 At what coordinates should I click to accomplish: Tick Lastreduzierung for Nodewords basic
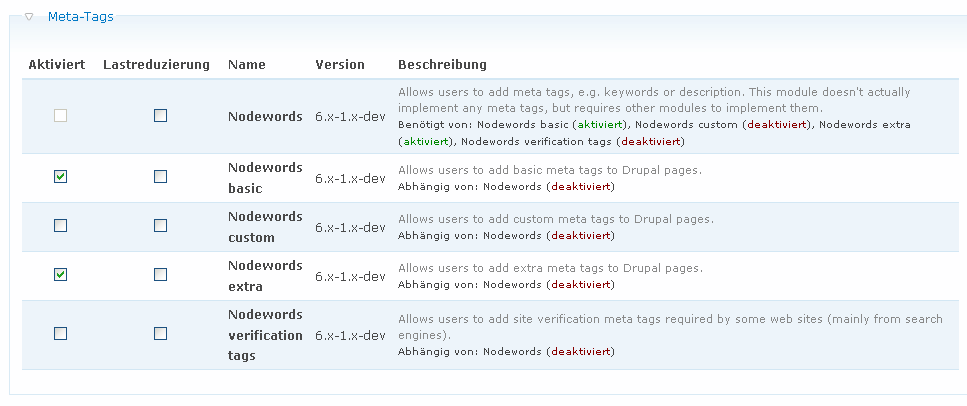[x=160, y=177]
